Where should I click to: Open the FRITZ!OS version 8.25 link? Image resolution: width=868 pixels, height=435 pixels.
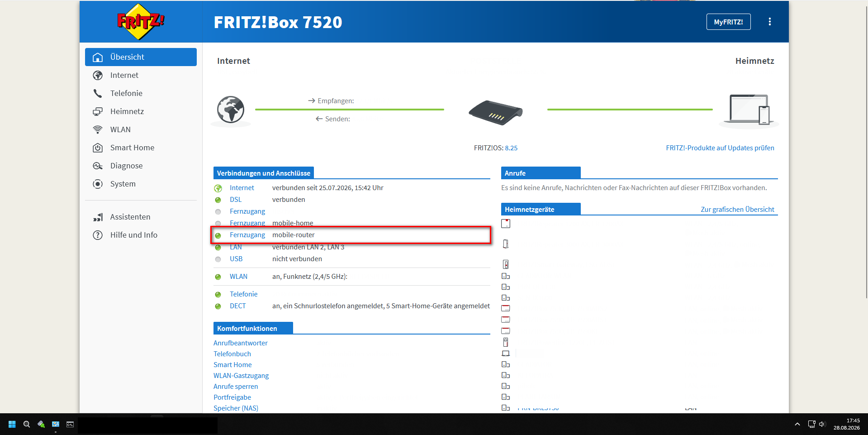pos(511,148)
